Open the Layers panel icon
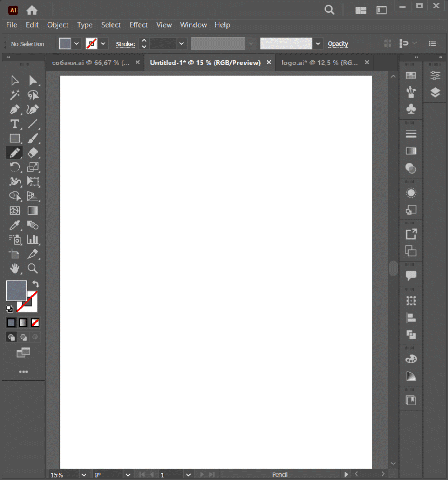448x480 pixels. pos(435,92)
